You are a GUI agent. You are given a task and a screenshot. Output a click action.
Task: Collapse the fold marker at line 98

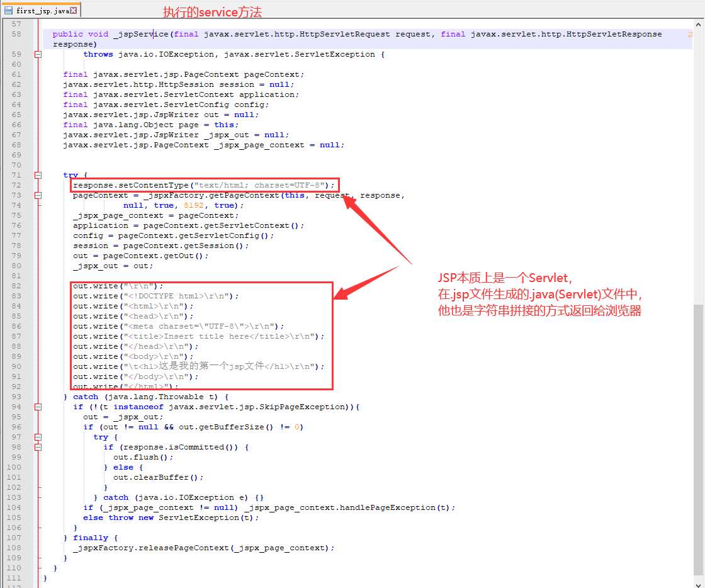(38, 447)
